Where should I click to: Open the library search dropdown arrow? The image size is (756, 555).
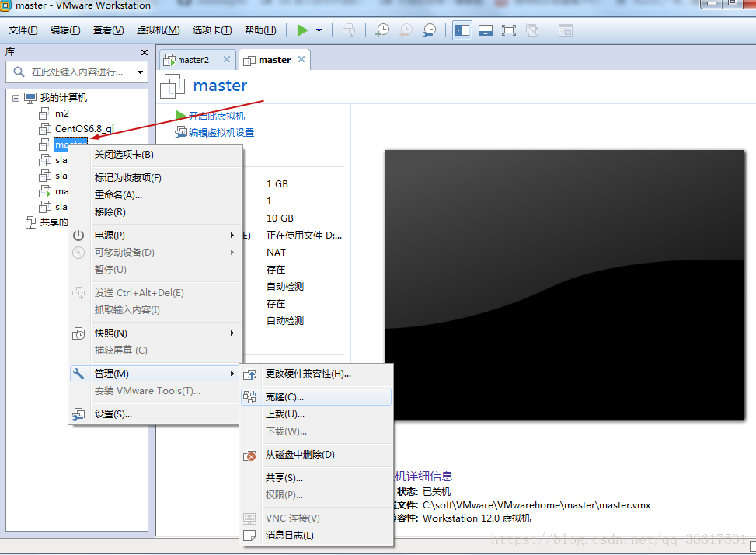pos(140,72)
